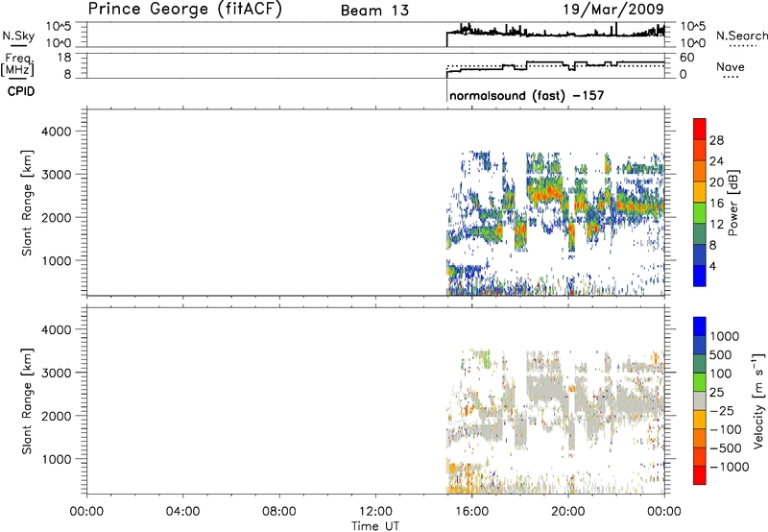Viewport: 768px width, 532px height.
Task: Click the dotted line sample under N.Search
Action: [742, 45]
